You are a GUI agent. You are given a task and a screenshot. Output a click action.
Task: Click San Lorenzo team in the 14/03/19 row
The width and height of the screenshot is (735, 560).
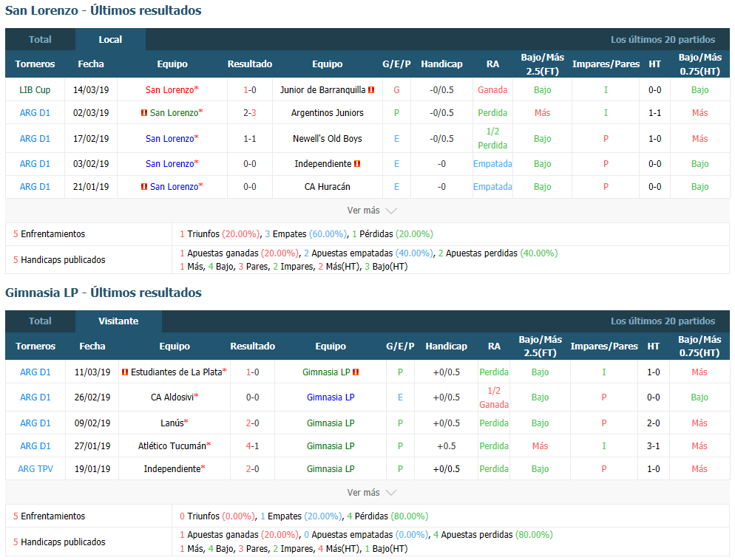pyautogui.click(x=169, y=90)
